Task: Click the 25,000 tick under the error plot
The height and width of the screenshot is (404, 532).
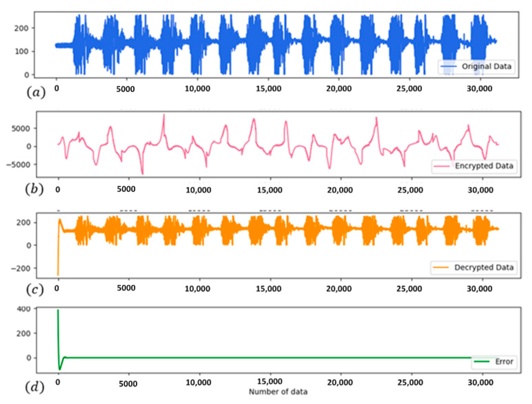Action: [410, 382]
